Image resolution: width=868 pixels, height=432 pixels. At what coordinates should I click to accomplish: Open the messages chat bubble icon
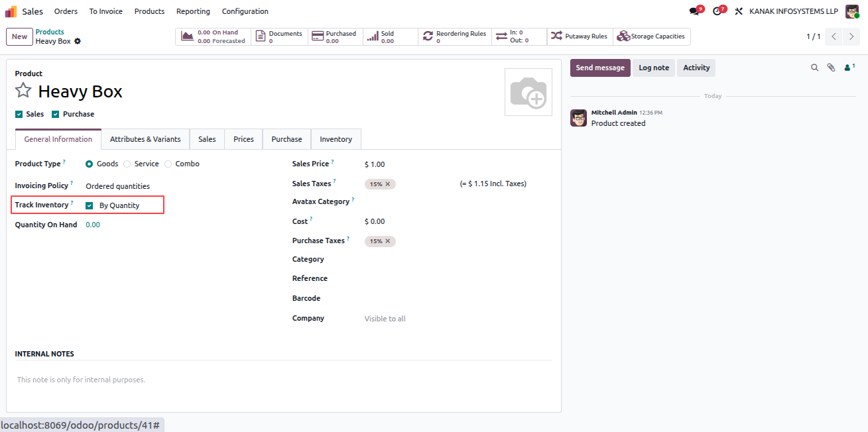coord(694,11)
